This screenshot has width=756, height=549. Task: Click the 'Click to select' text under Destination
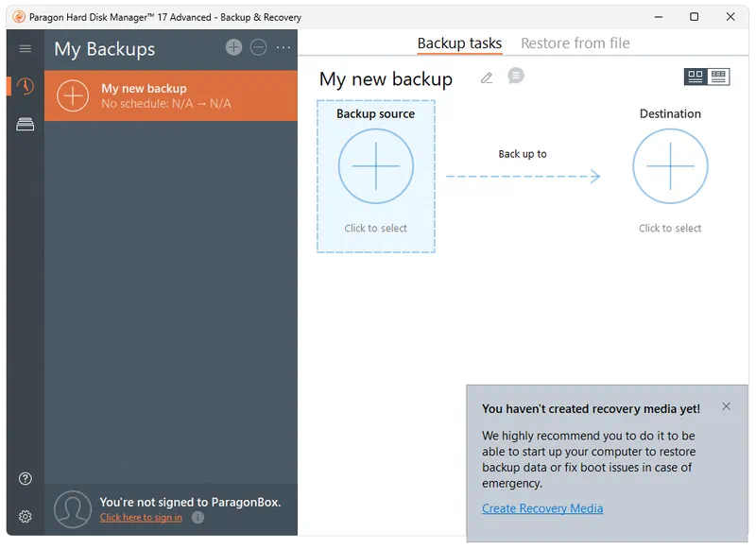click(670, 229)
